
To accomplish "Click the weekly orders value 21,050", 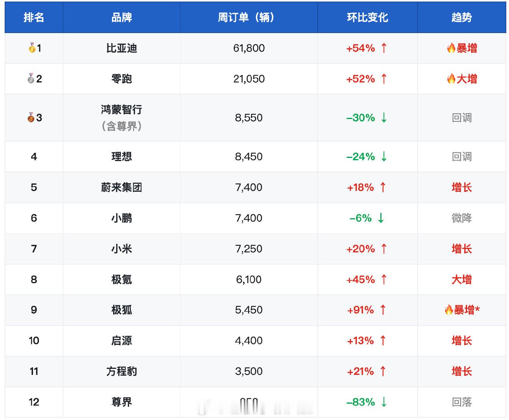I will point(249,79).
